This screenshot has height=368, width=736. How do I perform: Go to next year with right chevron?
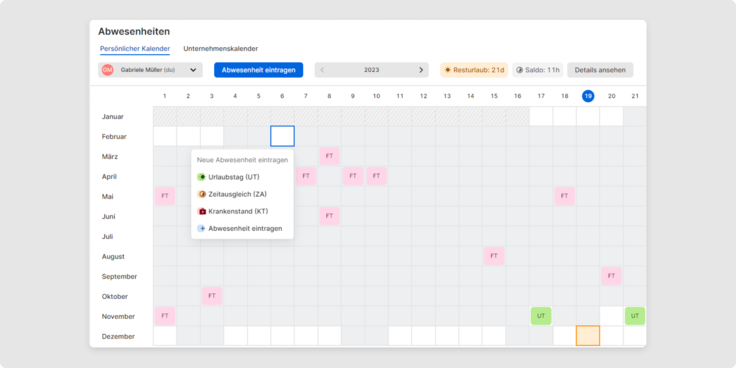(x=421, y=70)
